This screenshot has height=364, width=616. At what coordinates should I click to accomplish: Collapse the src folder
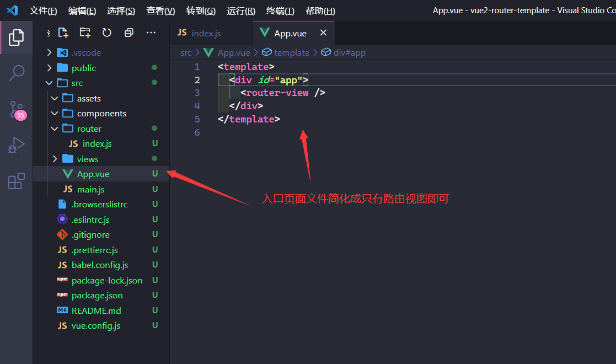[x=77, y=83]
